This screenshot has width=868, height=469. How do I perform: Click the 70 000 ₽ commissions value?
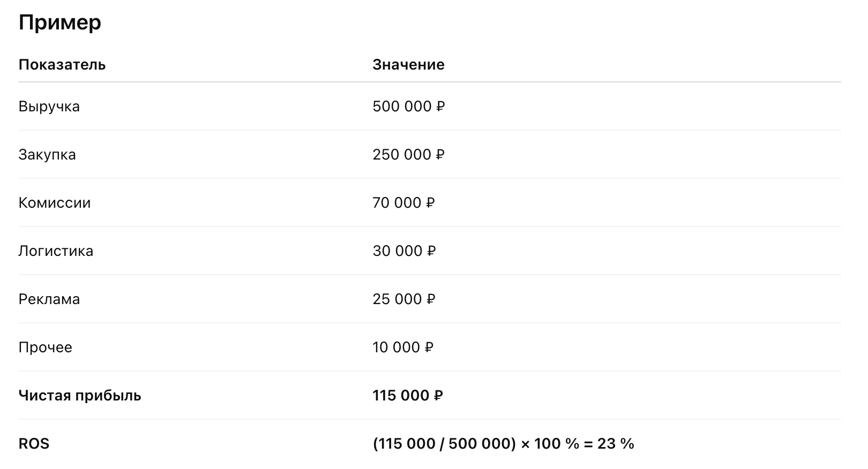(403, 203)
